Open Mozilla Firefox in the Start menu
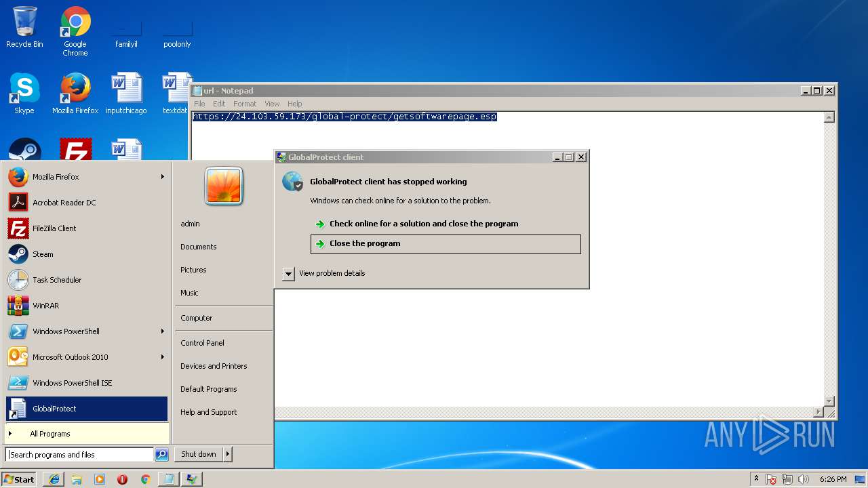868x488 pixels. point(87,177)
